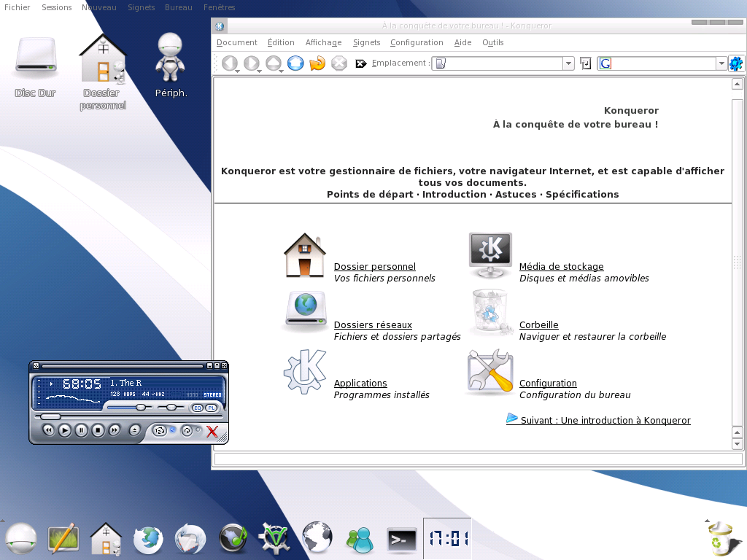Open the desktop Fenêtres menu
This screenshot has width=747, height=560.
pyautogui.click(x=219, y=7)
